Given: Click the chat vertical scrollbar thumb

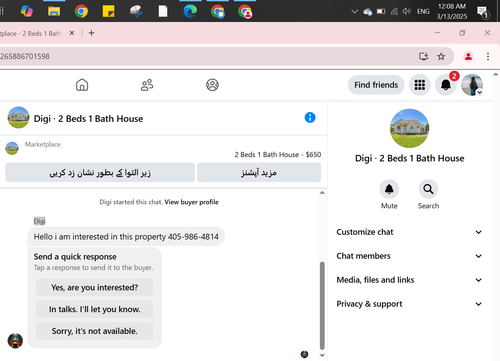Looking at the screenshot, I should pos(322,305).
